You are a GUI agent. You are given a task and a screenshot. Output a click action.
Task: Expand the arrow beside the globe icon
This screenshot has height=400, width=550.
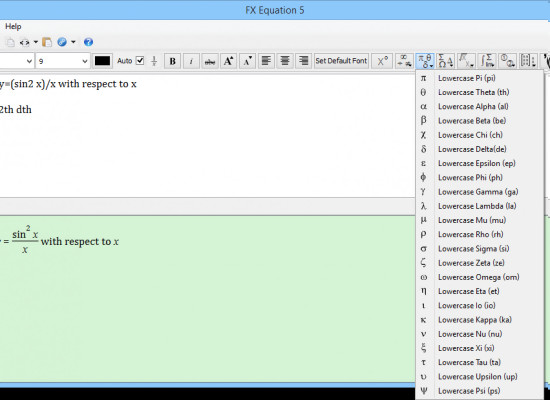[73, 42]
